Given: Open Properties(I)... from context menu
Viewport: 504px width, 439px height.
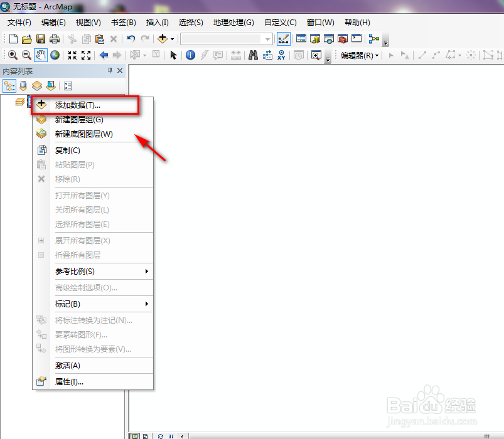Looking at the screenshot, I should click(x=93, y=382).
